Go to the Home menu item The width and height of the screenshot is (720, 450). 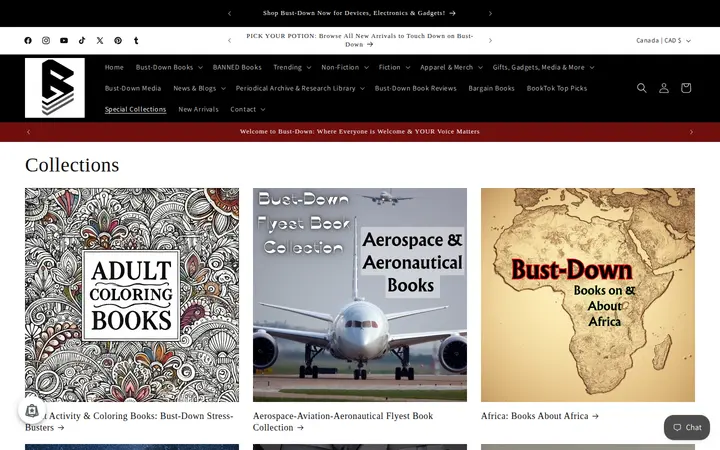pos(114,67)
